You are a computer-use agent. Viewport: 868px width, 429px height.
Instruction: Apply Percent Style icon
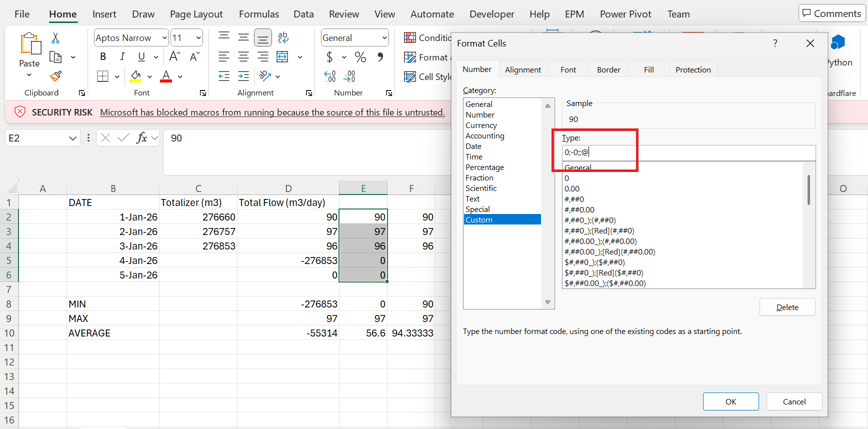point(360,57)
